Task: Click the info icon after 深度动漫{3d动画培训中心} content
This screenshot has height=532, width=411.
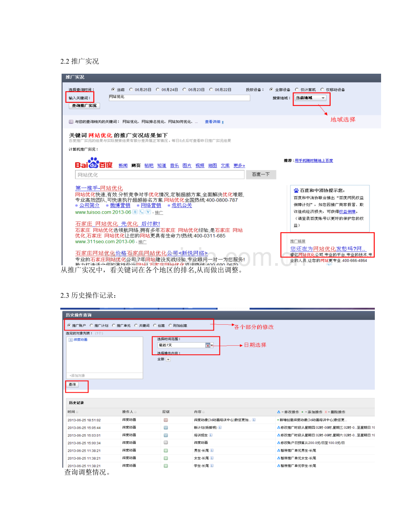Action: coord(254,420)
